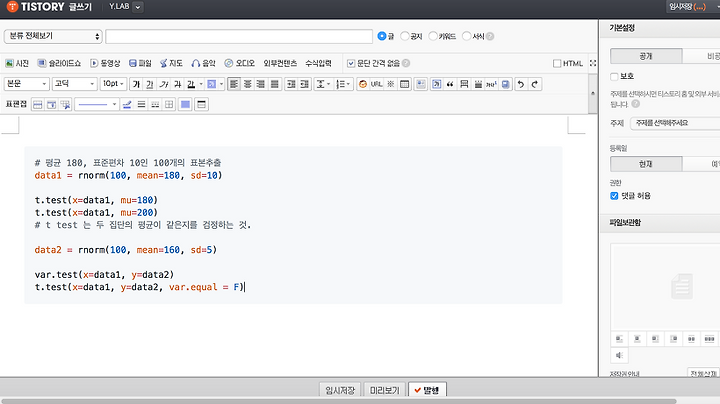Open 외부컨텐츠 insert menu
The width and height of the screenshot is (720, 404).
[x=280, y=63]
